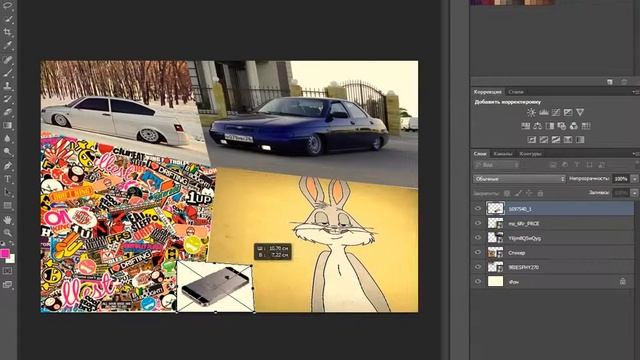Select the Gradient tool
Image resolution: width=640 pixels, height=360 pixels.
coord(7,125)
